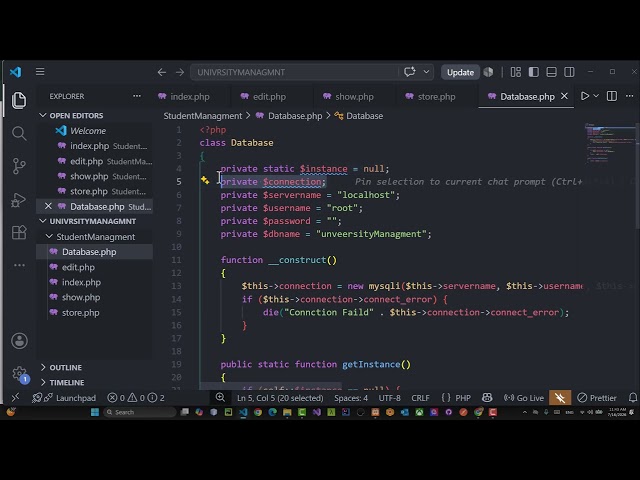Run the PHP file with play icon
The image size is (640, 480).
pyautogui.click(x=585, y=96)
